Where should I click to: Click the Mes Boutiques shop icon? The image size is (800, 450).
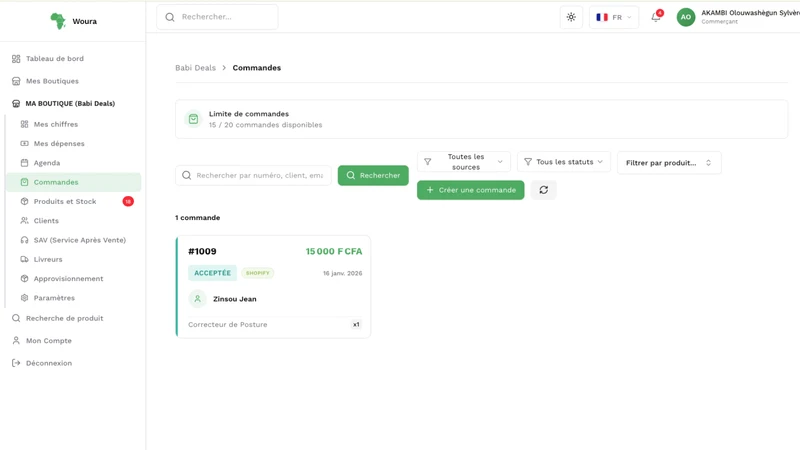pyautogui.click(x=16, y=81)
